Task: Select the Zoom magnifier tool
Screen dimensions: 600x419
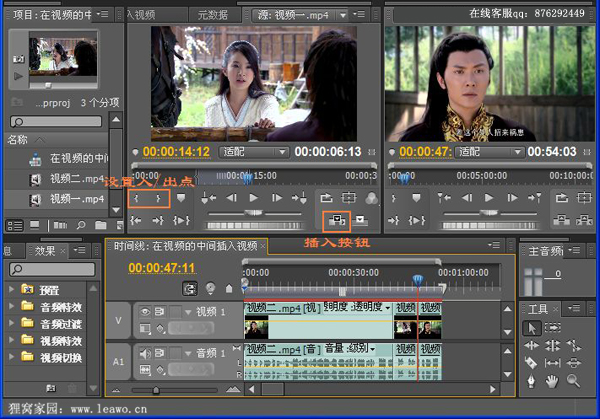Action: coord(573,381)
